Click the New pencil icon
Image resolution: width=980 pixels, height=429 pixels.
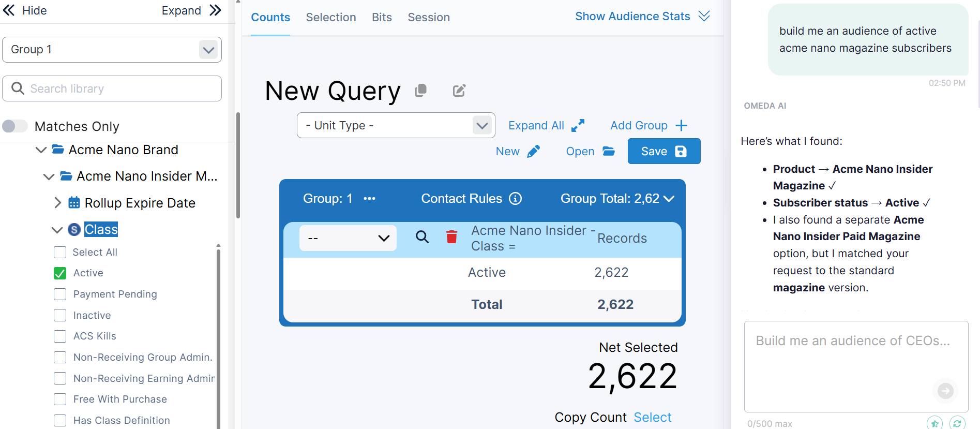click(533, 151)
